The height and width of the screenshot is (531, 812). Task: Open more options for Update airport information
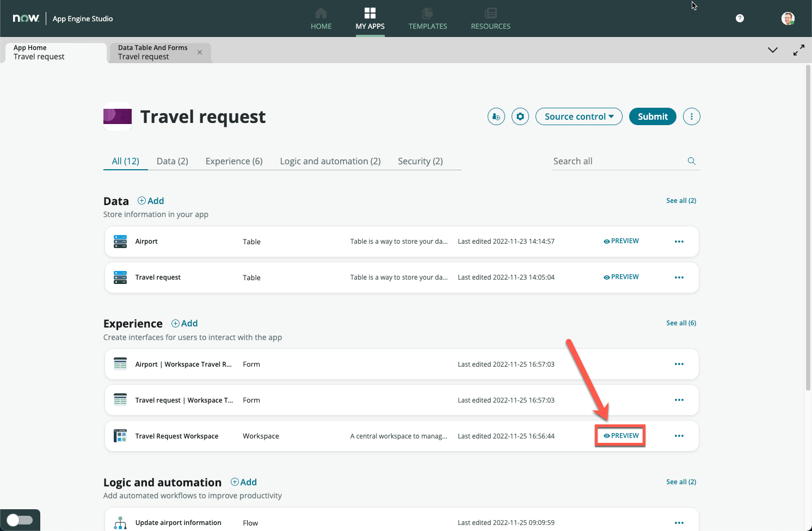point(679,523)
